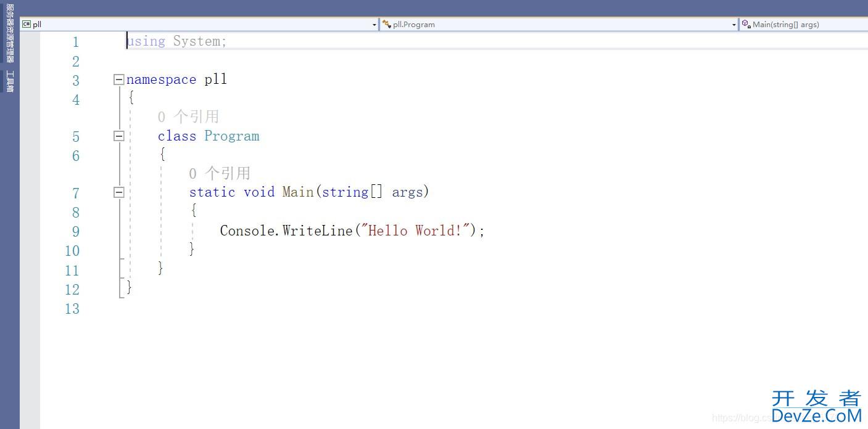868x429 pixels.
Task: Click the C# project icon beside pll
Action: pos(27,24)
